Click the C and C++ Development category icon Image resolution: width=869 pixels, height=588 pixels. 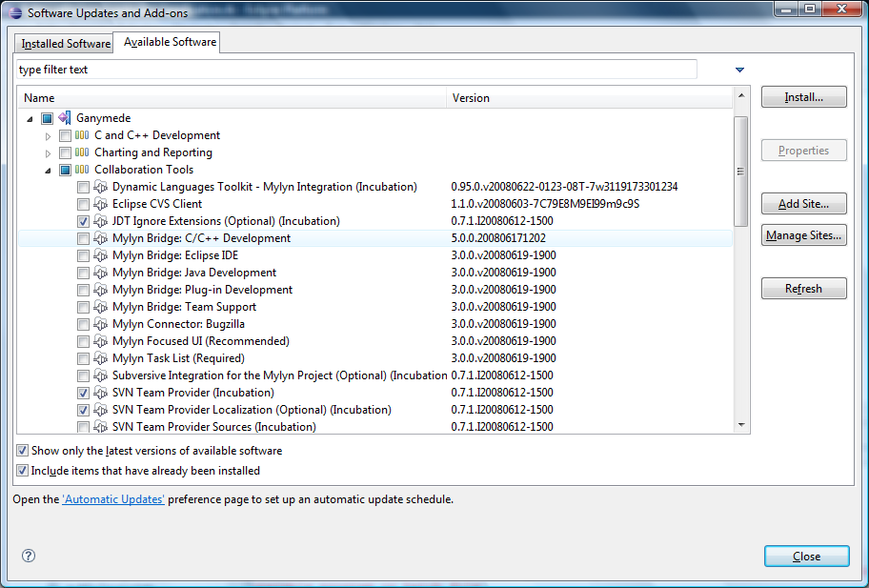click(82, 135)
